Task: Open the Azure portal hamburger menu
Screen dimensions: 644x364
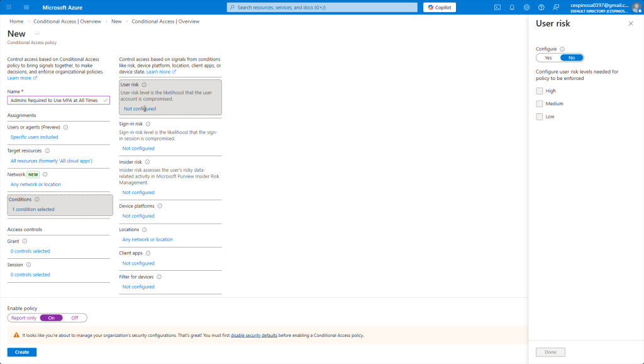Action: pos(26,8)
